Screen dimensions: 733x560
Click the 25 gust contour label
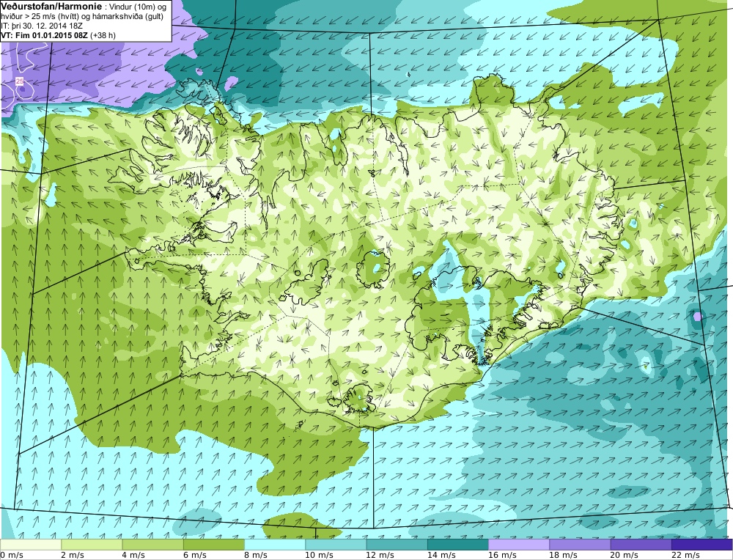(x=20, y=81)
